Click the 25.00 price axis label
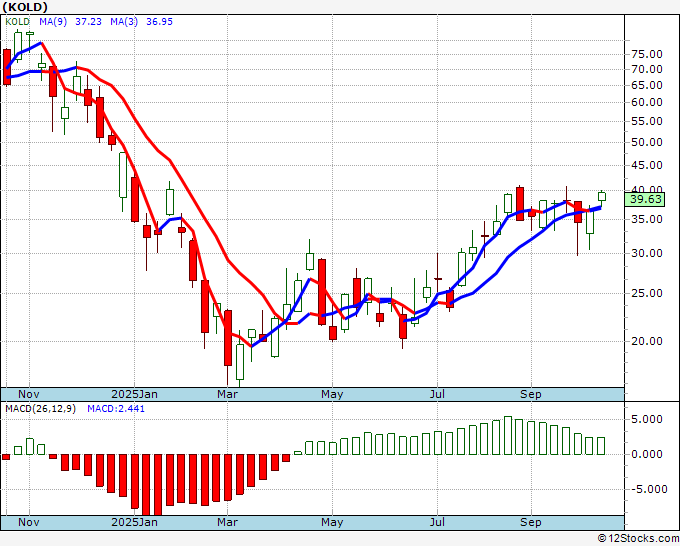Viewport: 680px width, 546px height. click(x=647, y=294)
